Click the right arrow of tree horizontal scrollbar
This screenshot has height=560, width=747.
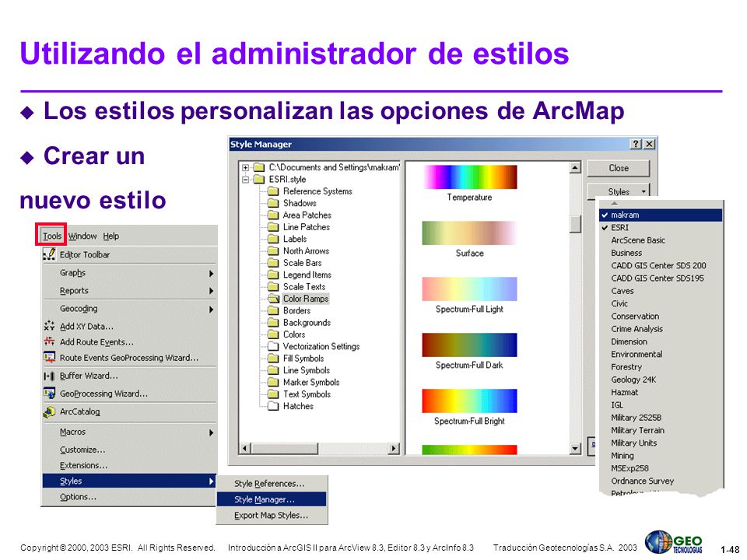[x=394, y=448]
